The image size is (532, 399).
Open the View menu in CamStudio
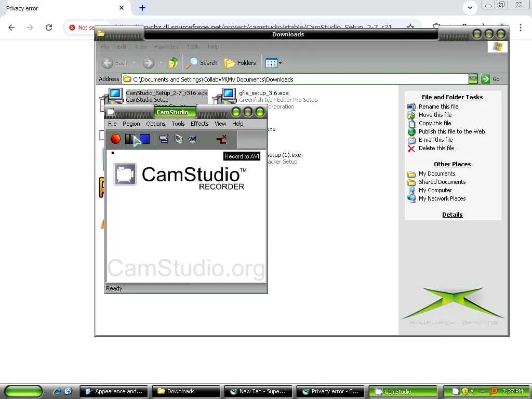(220, 124)
